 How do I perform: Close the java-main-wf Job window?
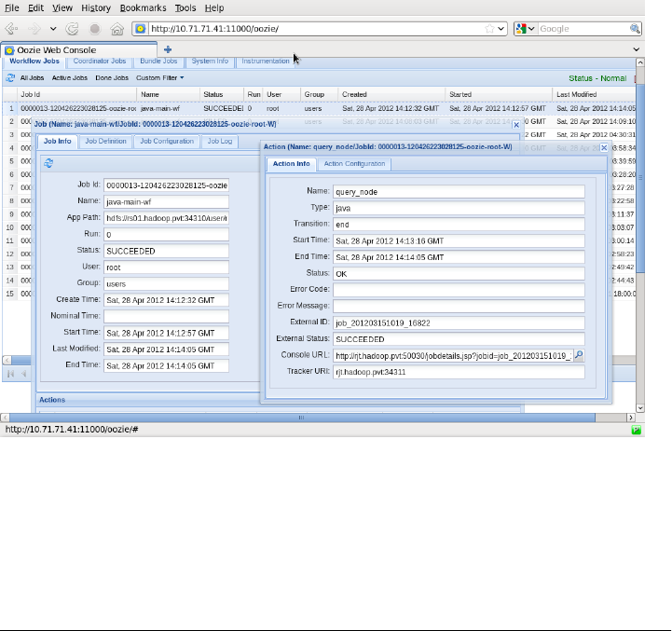[x=516, y=124]
